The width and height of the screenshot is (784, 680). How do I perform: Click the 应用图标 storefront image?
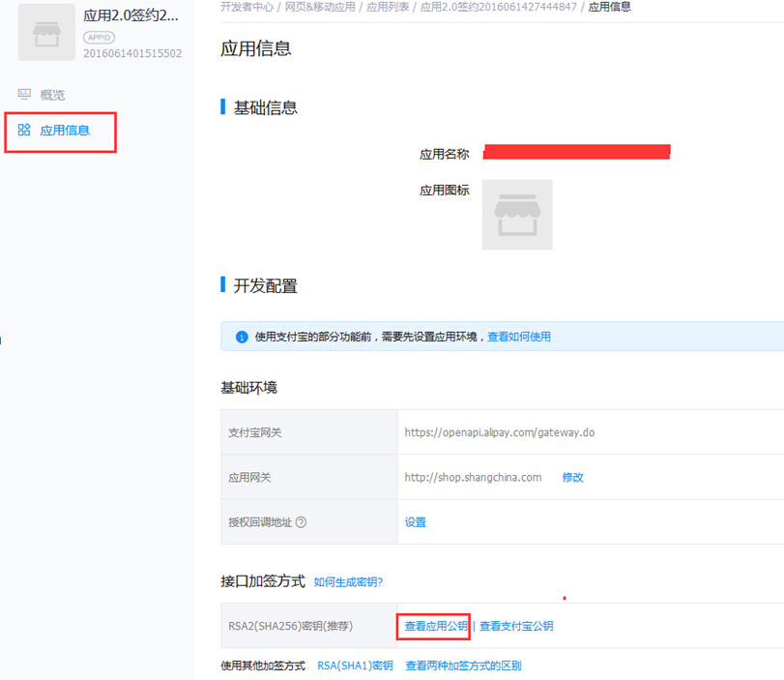tap(517, 215)
